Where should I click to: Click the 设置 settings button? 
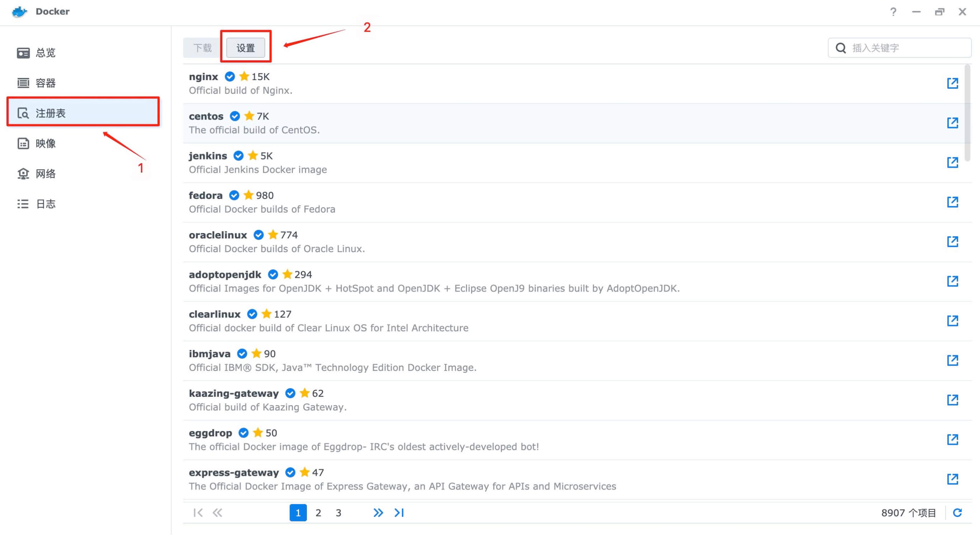click(246, 48)
